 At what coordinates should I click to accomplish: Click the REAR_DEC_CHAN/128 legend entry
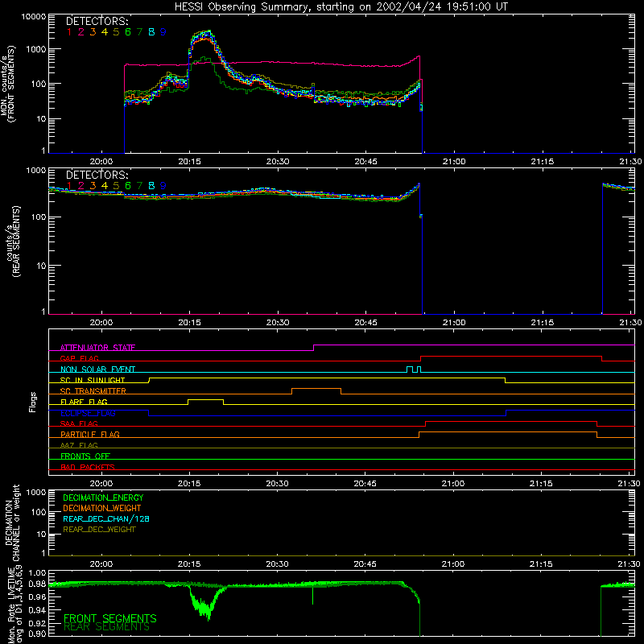(x=106, y=519)
